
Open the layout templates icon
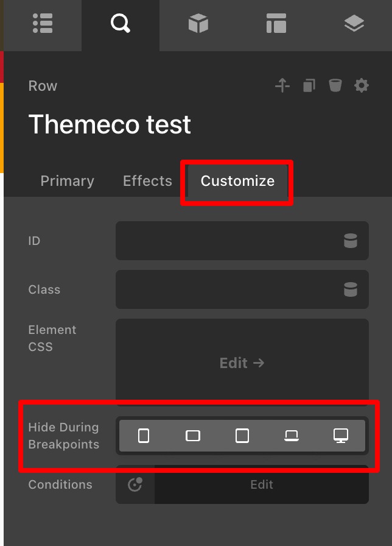276,23
